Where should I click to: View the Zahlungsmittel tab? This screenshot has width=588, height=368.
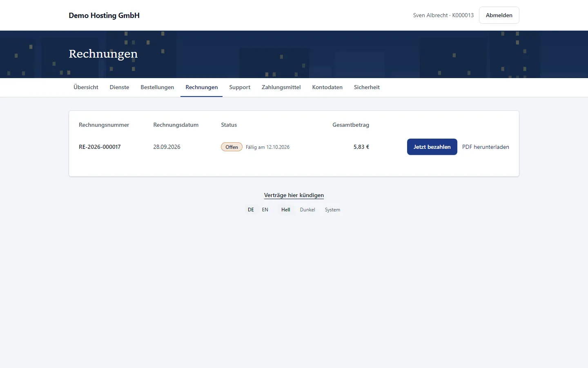(x=281, y=87)
